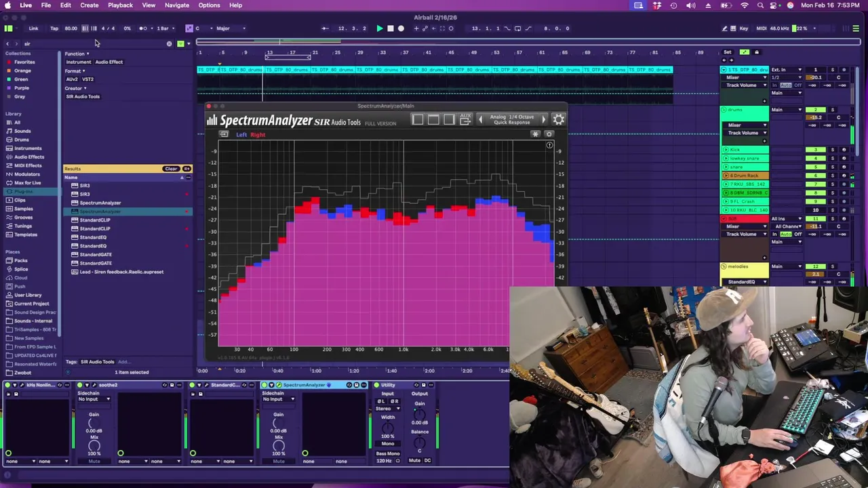Toggle track activator number 3 for Kick
This screenshot has height=488, width=868.
pyautogui.click(x=816, y=150)
